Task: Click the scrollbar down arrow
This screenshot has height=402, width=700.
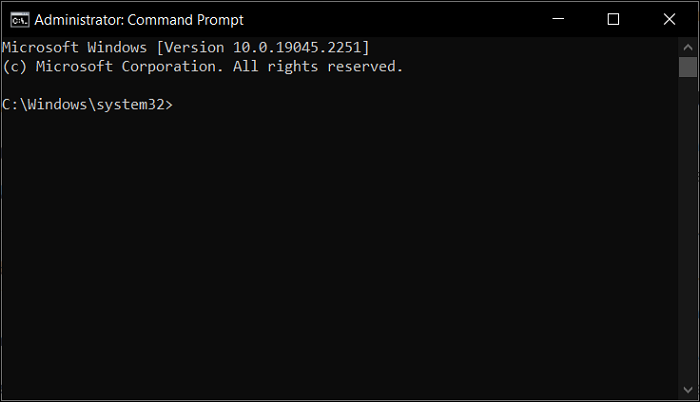Action: (687, 389)
